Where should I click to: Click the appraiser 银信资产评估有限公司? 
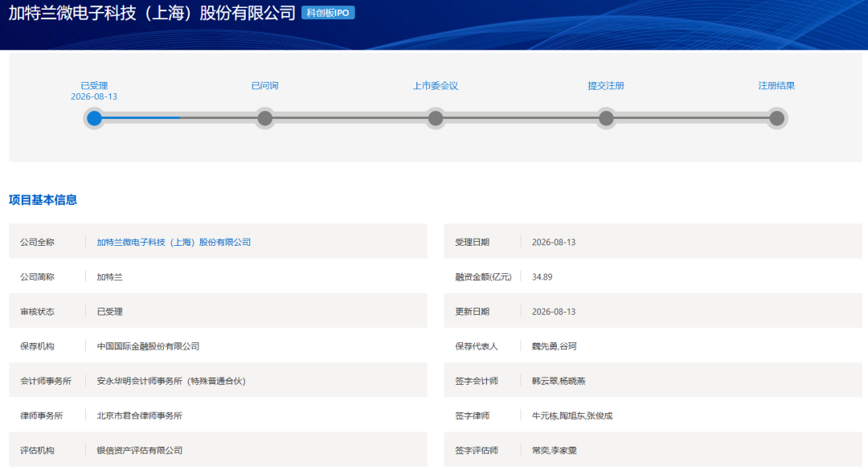click(140, 450)
